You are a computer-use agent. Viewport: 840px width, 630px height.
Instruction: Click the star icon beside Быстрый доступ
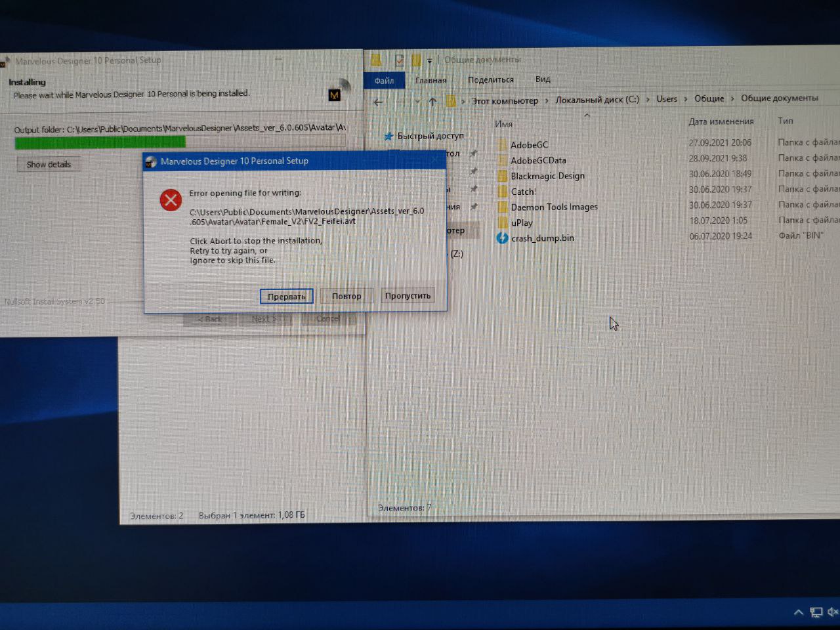(389, 136)
